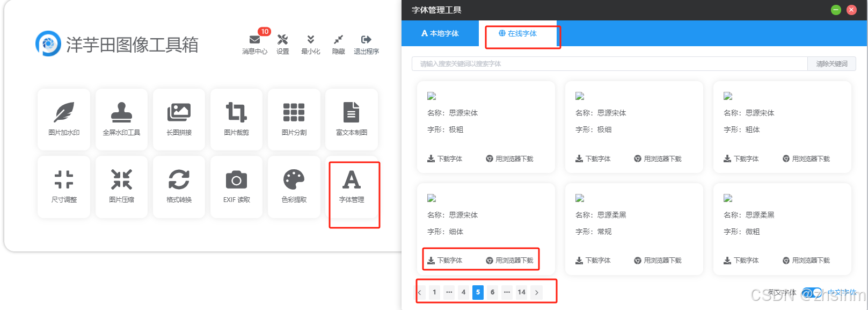This screenshot has width=868, height=310.
Task: Click the preview image of 思源柔黑 常规 card
Action: click(580, 198)
